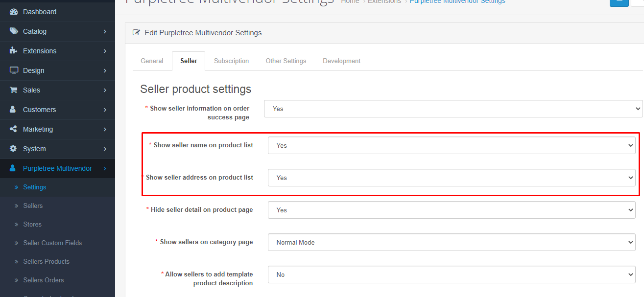The width and height of the screenshot is (644, 297).
Task: Open Sellers Orders submenu item
Action: 57,280
